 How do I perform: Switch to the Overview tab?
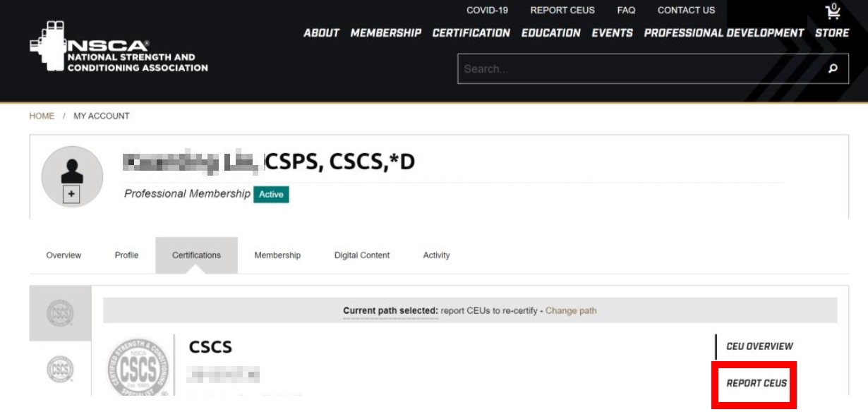[64, 255]
